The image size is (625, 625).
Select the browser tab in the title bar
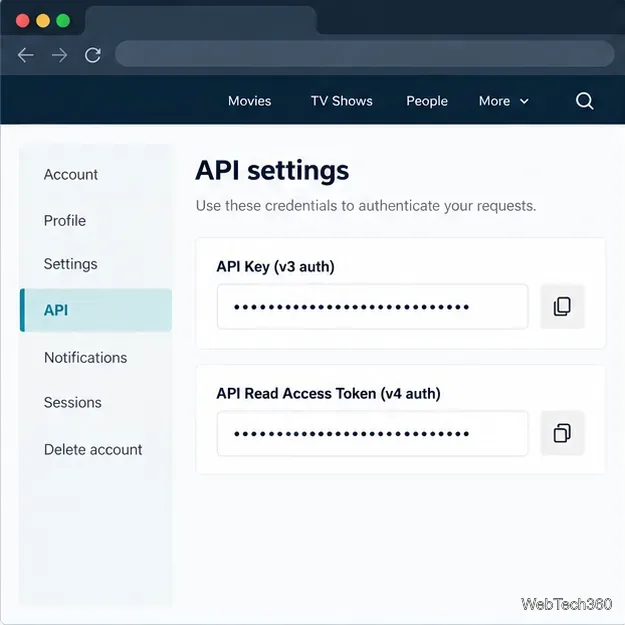tap(200, 20)
